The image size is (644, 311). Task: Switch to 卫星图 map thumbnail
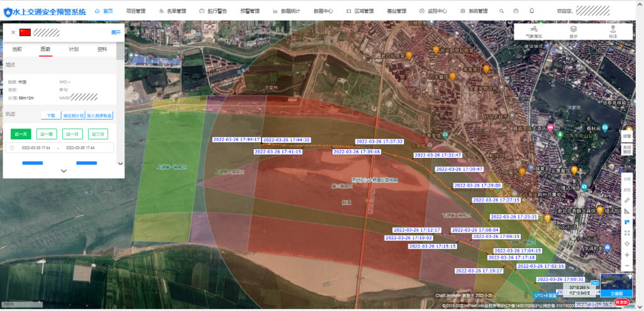point(616,285)
